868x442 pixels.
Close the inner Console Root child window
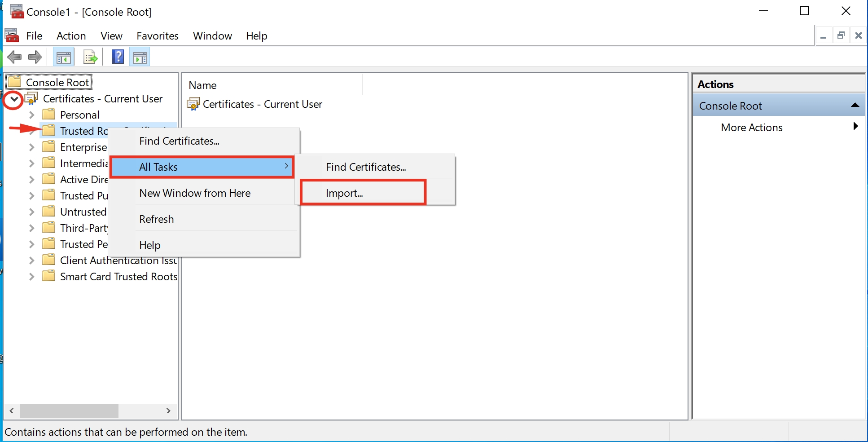(x=858, y=35)
